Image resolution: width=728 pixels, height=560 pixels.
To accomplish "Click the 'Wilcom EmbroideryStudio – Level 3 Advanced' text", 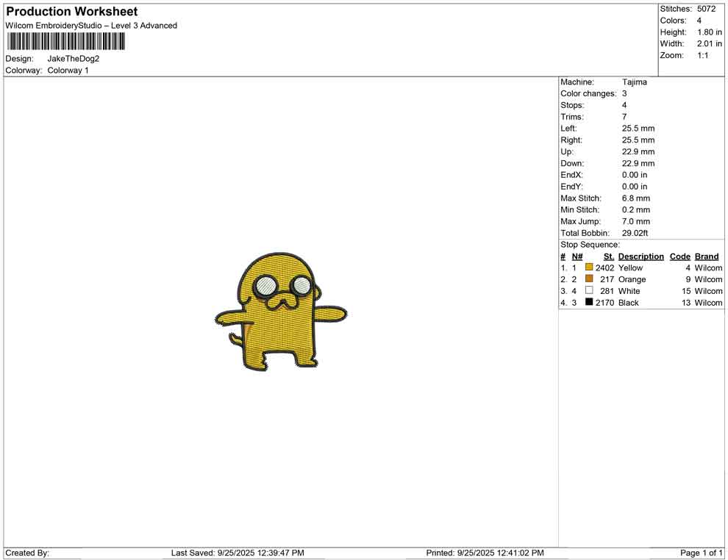I will [91, 26].
